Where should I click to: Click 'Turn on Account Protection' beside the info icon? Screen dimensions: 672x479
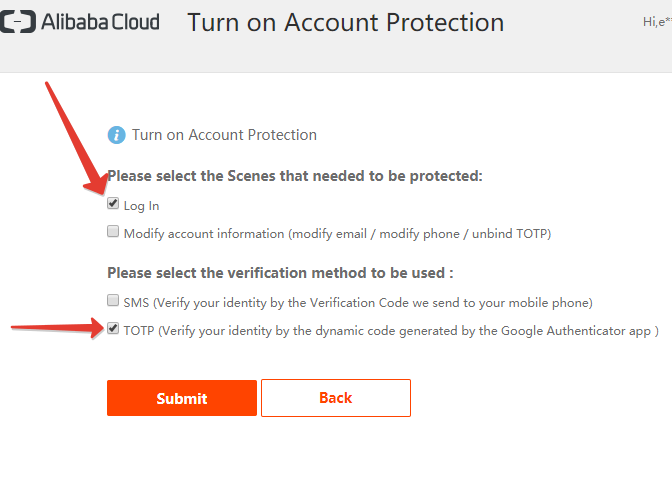(x=224, y=135)
